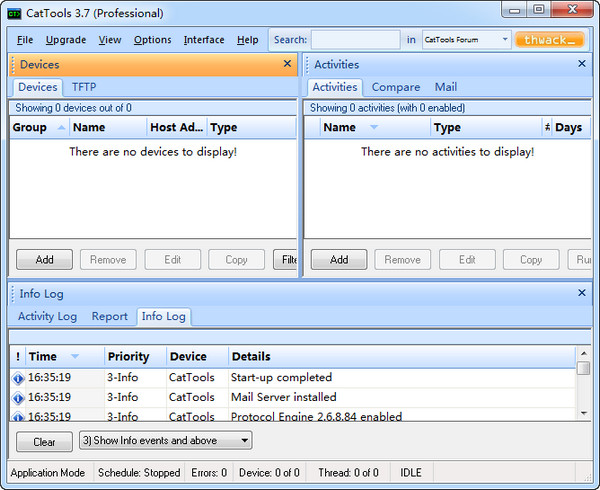
Task: Open the Options menu
Action: point(152,40)
